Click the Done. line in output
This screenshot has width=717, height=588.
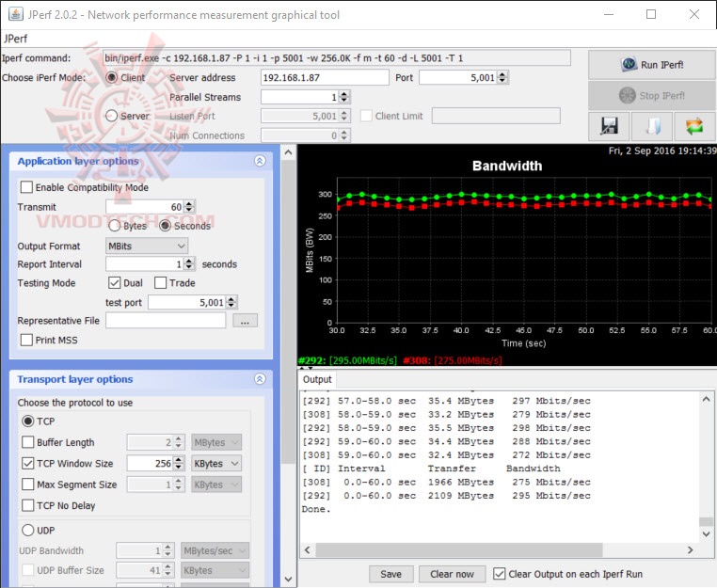click(316, 509)
